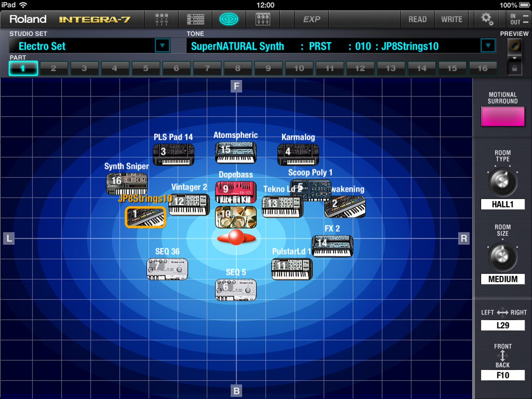
Task: Select the Atomspheric part 15 icon
Action: point(236,152)
